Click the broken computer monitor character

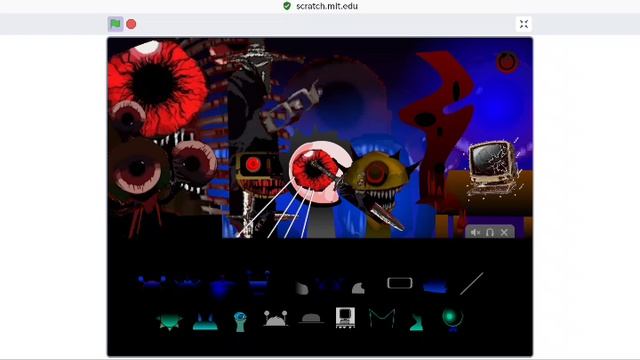pyautogui.click(x=494, y=167)
